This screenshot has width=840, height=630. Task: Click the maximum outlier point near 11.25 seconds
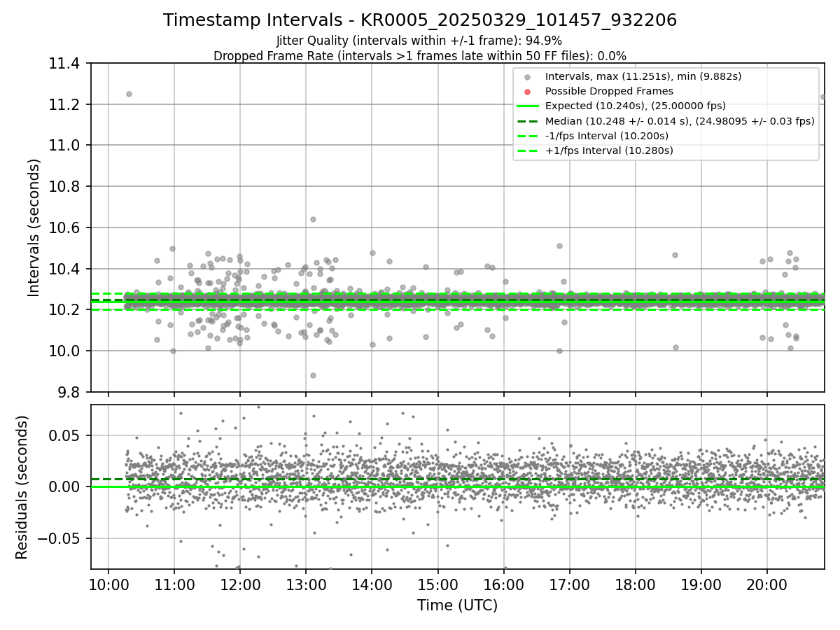coord(129,94)
